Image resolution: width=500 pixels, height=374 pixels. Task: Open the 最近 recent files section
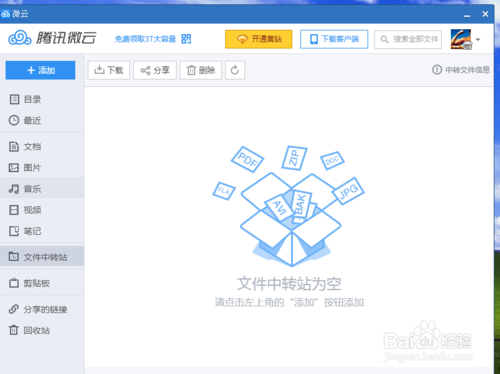pos(42,120)
